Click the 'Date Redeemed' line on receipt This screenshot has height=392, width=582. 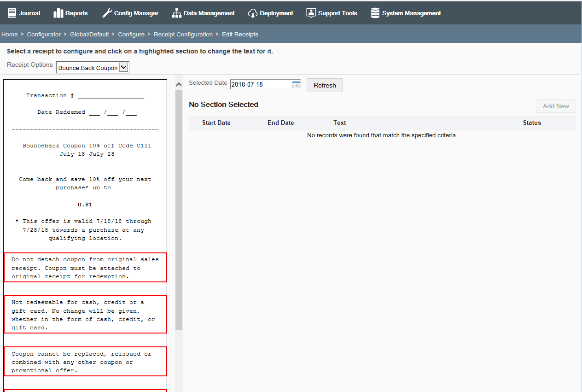[87, 112]
